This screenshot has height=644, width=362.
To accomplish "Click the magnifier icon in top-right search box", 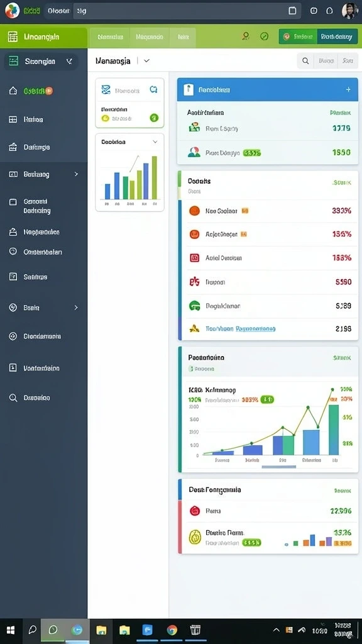I will tap(305, 61).
